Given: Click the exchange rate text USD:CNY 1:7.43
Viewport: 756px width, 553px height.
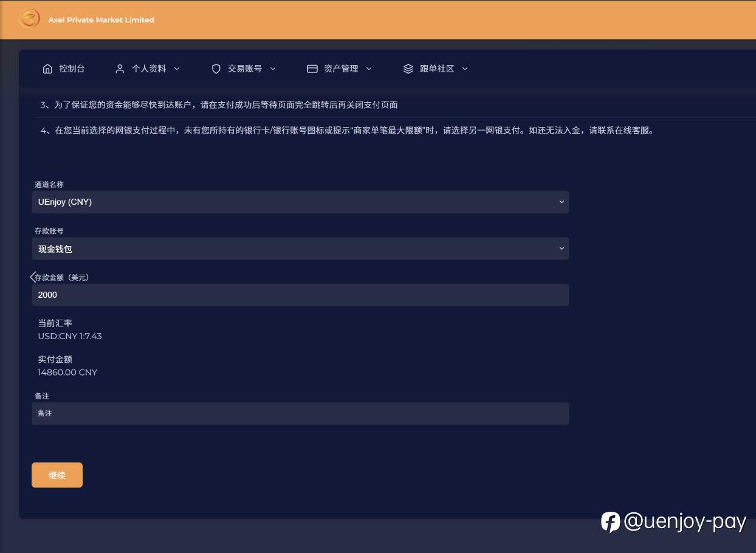Looking at the screenshot, I should coord(70,336).
